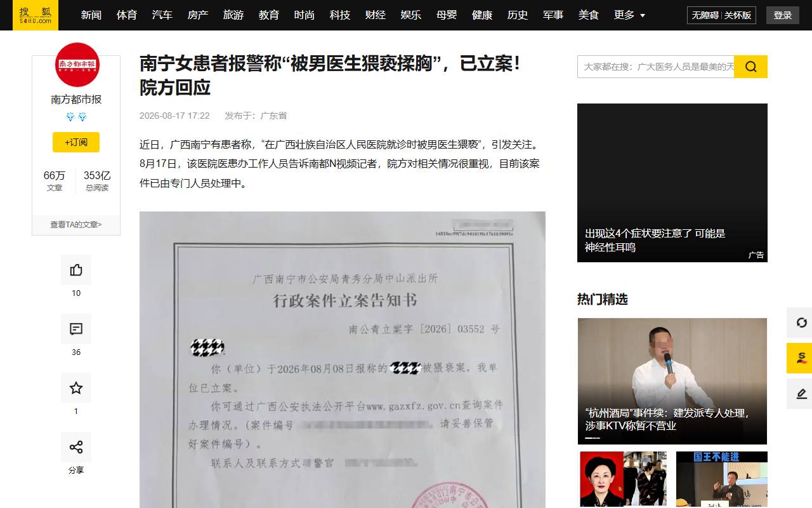Click the diamond badges under 南方都市报
Viewport: 812px width, 508px height.
[x=76, y=117]
